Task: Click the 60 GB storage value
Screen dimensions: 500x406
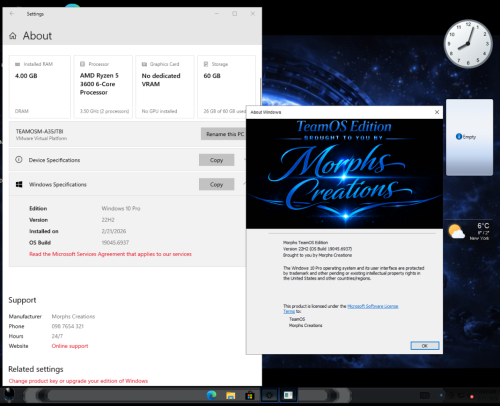Action: (x=212, y=76)
